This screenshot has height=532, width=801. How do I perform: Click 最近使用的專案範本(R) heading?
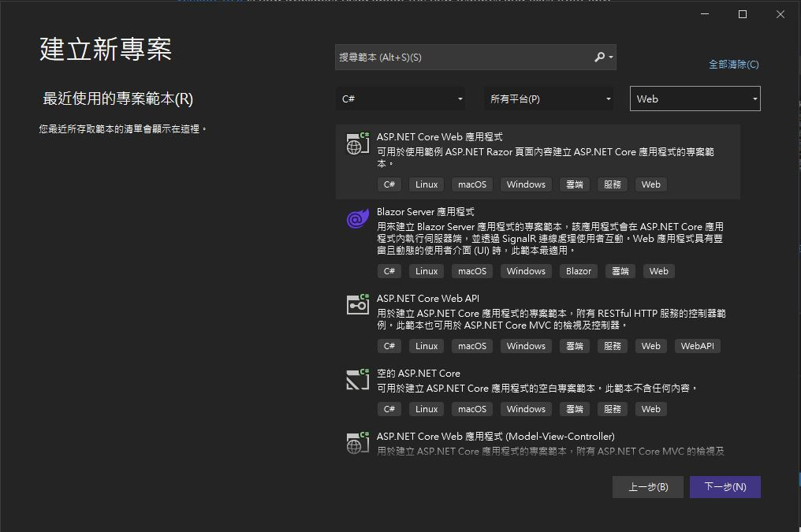click(x=118, y=99)
